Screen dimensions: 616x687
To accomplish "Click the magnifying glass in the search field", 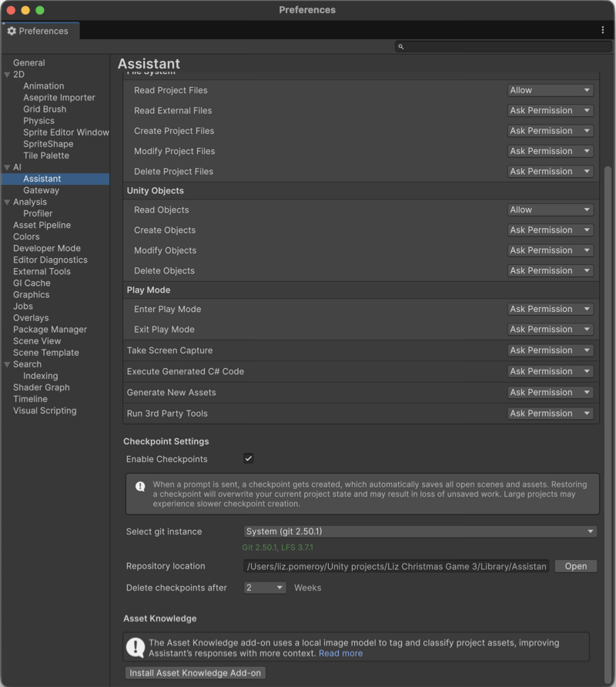I will 400,46.
